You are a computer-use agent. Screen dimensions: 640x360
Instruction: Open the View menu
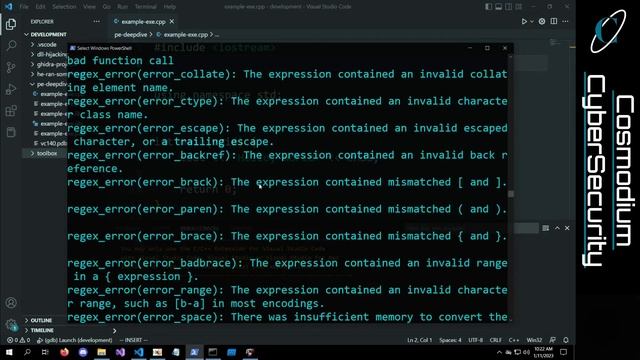(89, 7)
